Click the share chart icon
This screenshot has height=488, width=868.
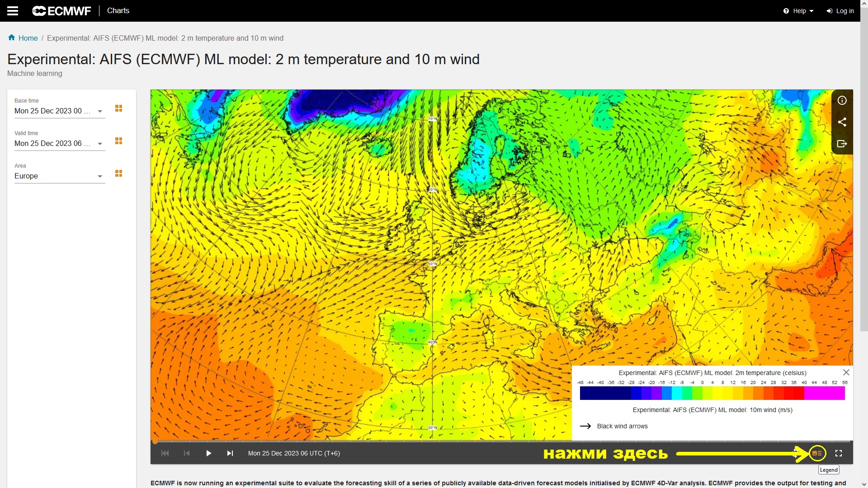842,122
